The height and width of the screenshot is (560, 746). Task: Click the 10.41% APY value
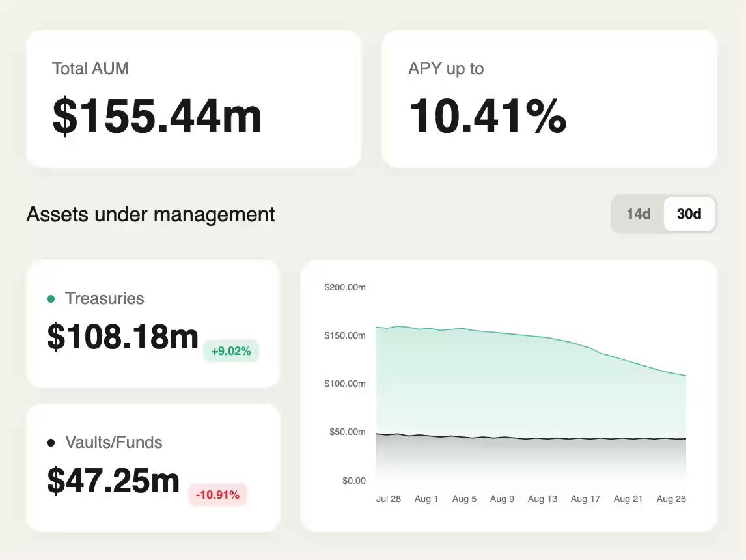pos(488,116)
